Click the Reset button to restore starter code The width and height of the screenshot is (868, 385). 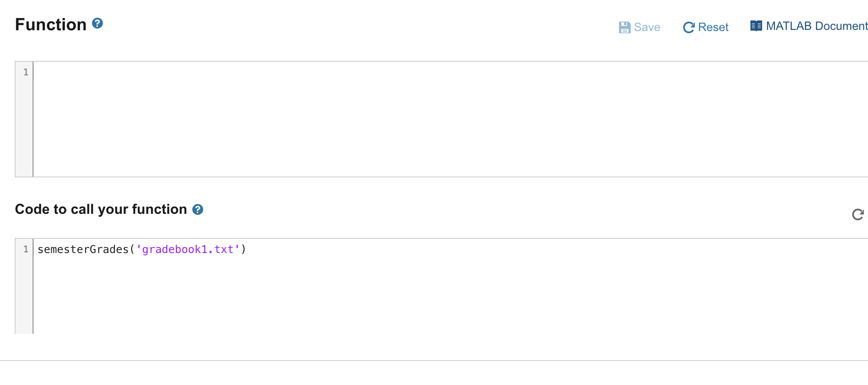click(x=705, y=27)
